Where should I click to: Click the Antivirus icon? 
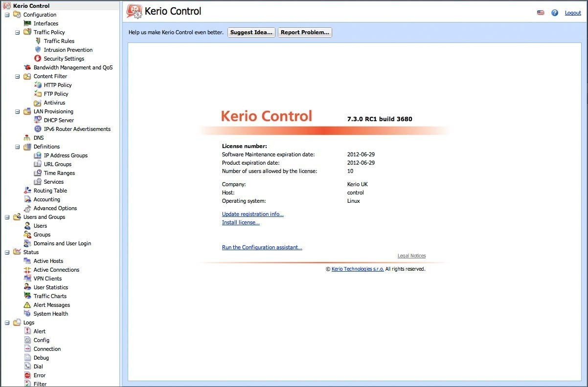click(x=38, y=103)
